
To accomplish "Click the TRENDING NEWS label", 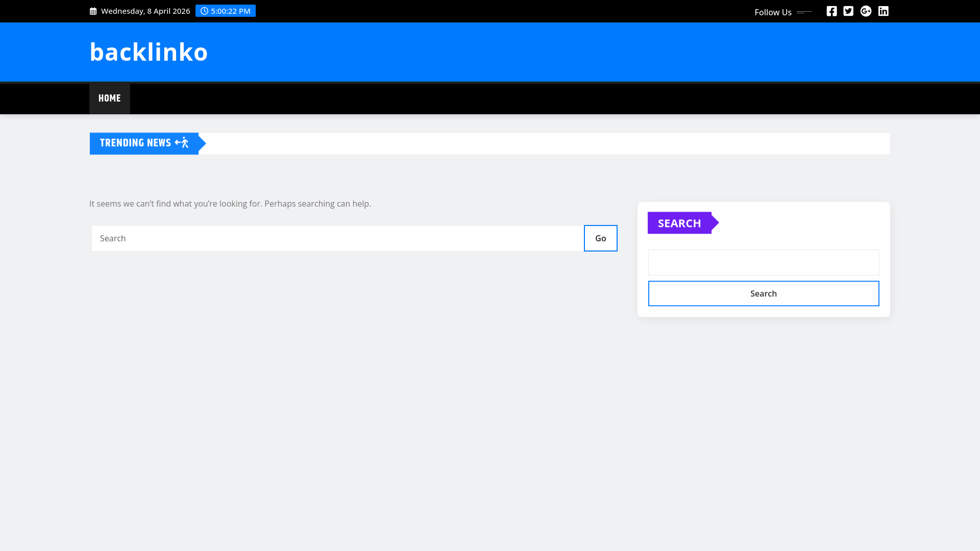I will [x=135, y=143].
